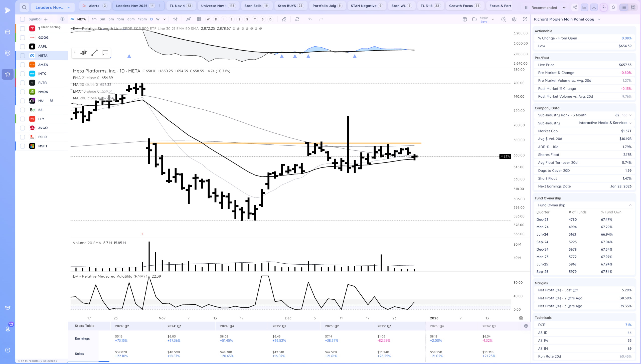641x364 pixels.
Task: Toggle fullscreen chart icon
Action: tap(525, 19)
